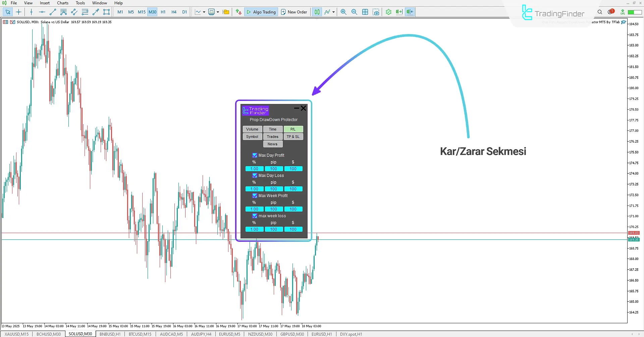Open the tile windows grid icon
This screenshot has width=644, height=337.
(x=365, y=12)
